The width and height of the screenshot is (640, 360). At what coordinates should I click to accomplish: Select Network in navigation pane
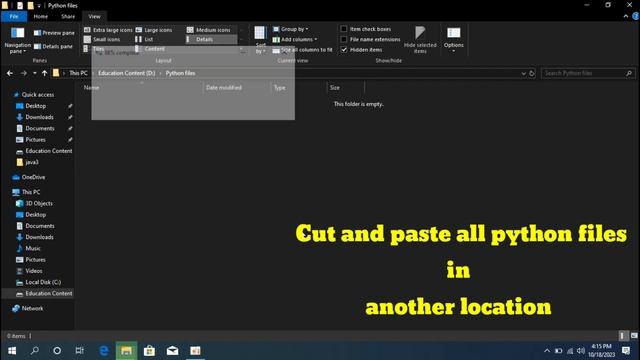[x=32, y=308]
